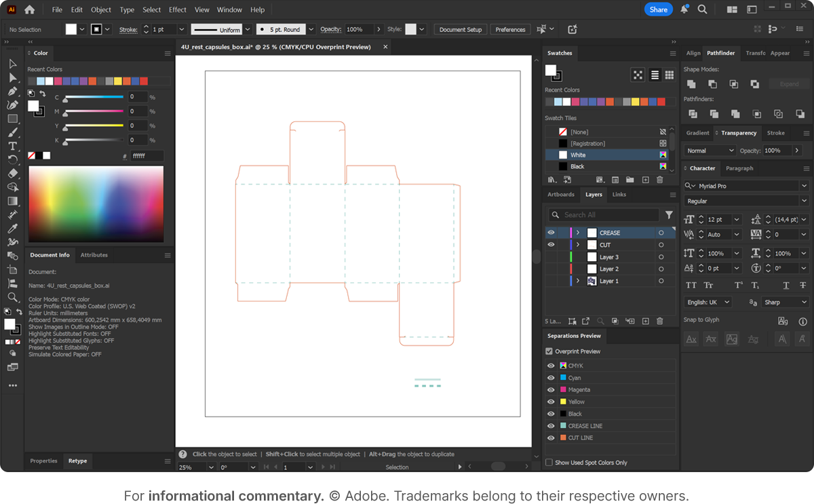
Task: Click the Home icon
Action: [x=29, y=9]
